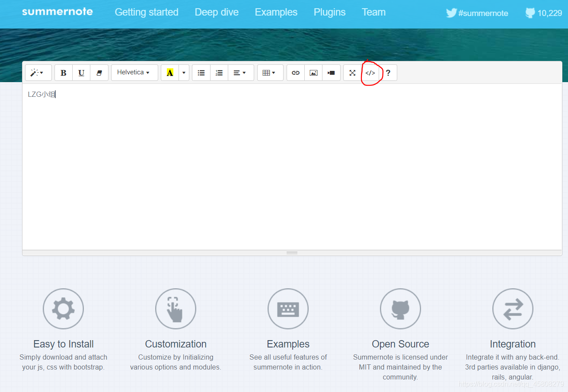Open the paragraph alignment dropdown
The height and width of the screenshot is (392, 568).
coord(241,73)
